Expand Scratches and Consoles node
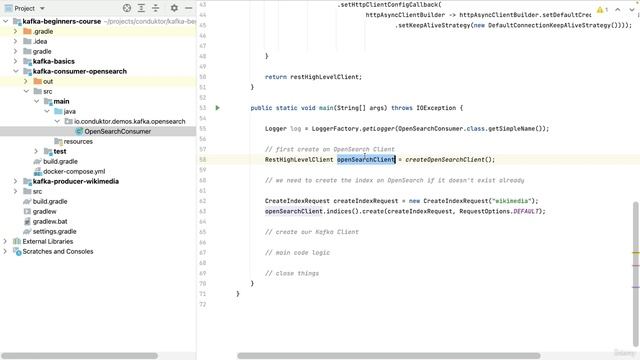640x360 pixels. pyautogui.click(x=5, y=251)
